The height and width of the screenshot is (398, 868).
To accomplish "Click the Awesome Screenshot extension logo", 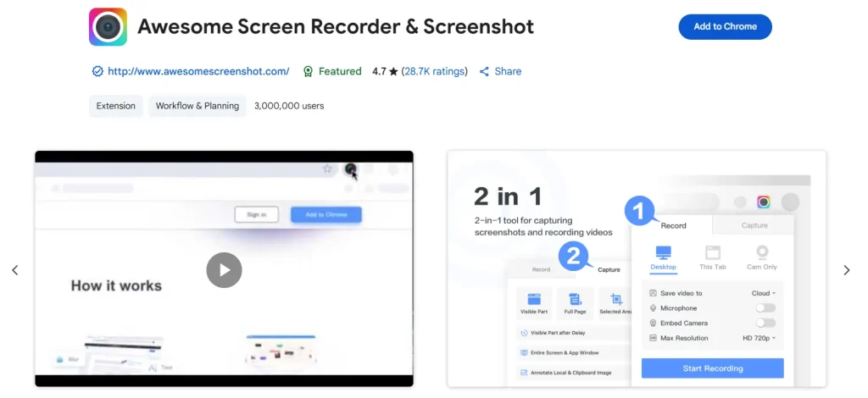I will point(108,26).
